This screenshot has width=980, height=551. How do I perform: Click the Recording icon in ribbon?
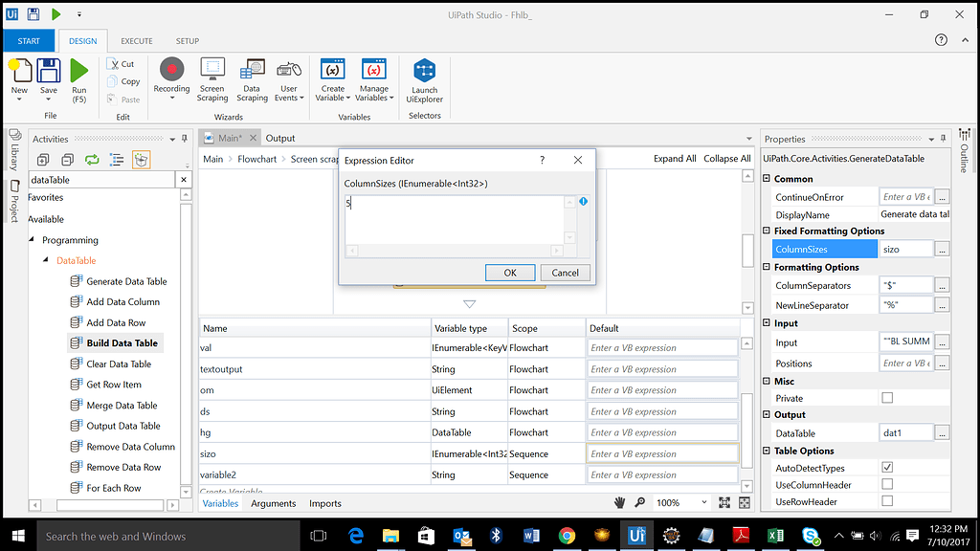pos(171,70)
